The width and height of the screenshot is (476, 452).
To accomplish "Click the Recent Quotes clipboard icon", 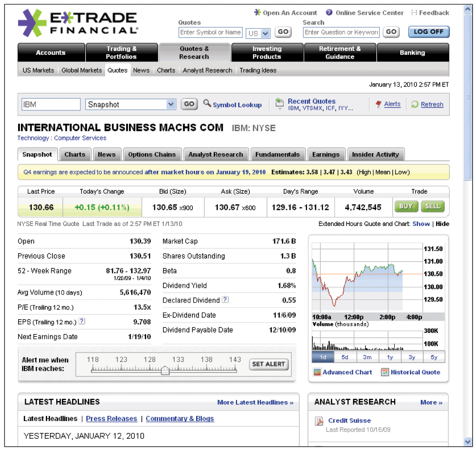I will pos(279,104).
